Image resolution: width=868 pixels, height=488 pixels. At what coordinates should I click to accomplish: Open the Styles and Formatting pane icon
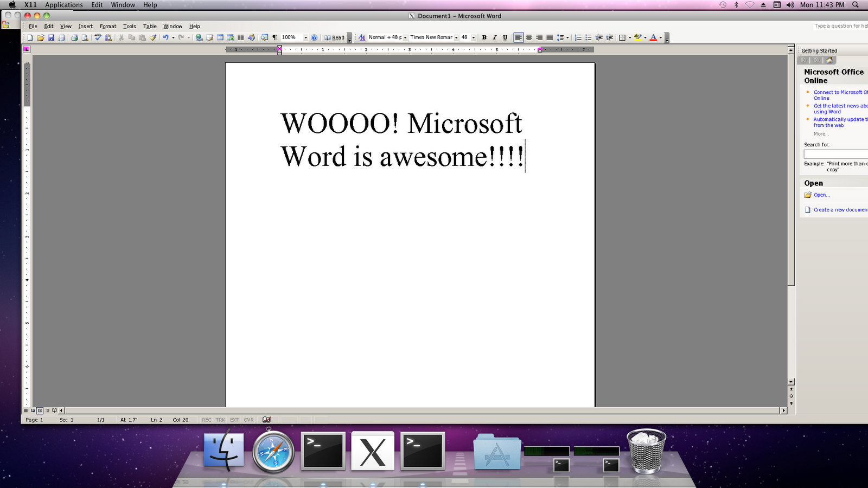point(362,37)
